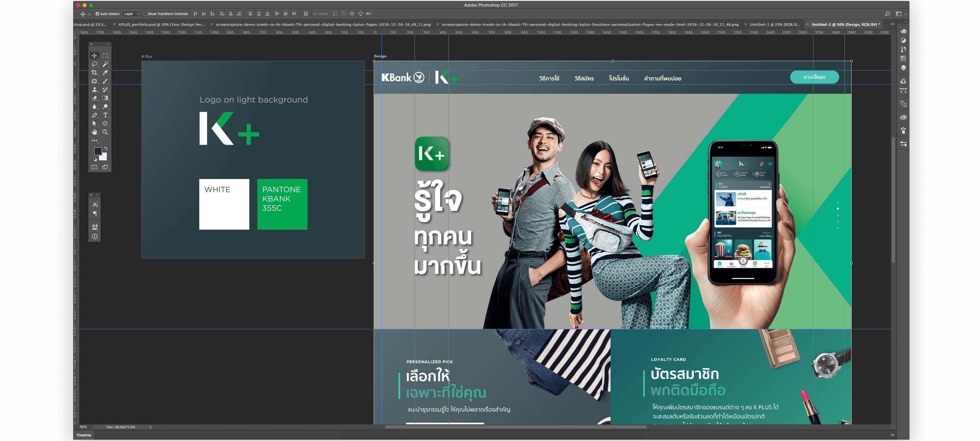This screenshot has height=441, width=980.
Task: Enable Show Transform Controls checkbox
Action: (145, 14)
